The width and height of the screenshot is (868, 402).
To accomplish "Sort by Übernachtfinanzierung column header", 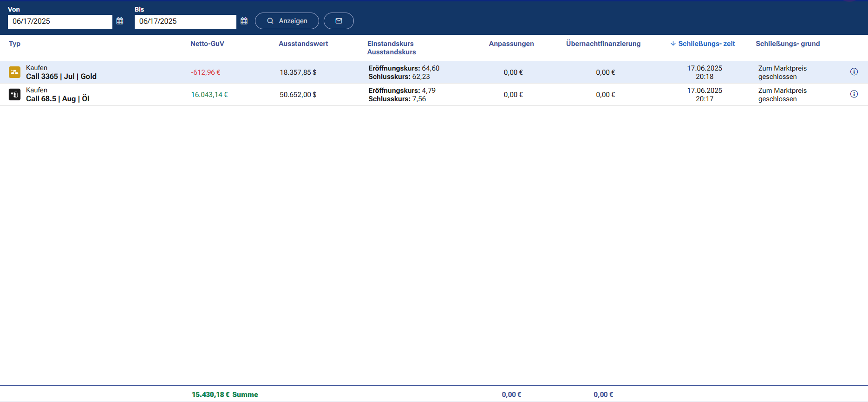I will click(x=603, y=44).
